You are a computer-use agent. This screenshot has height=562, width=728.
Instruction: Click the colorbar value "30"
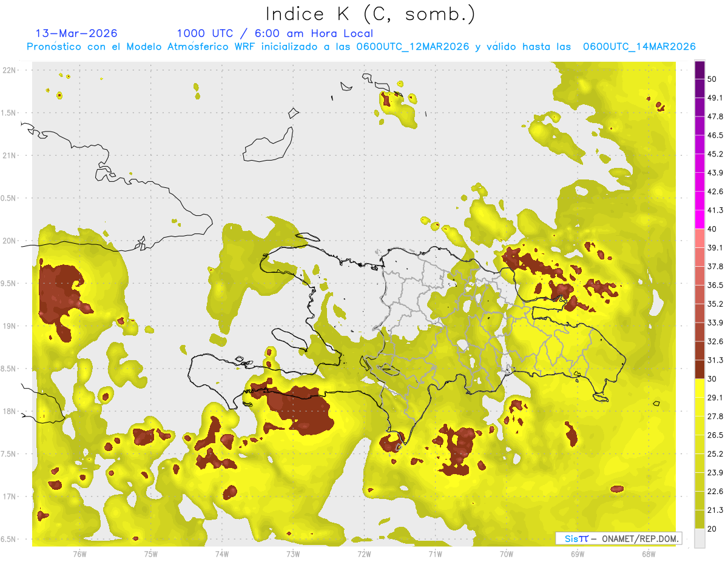(713, 379)
